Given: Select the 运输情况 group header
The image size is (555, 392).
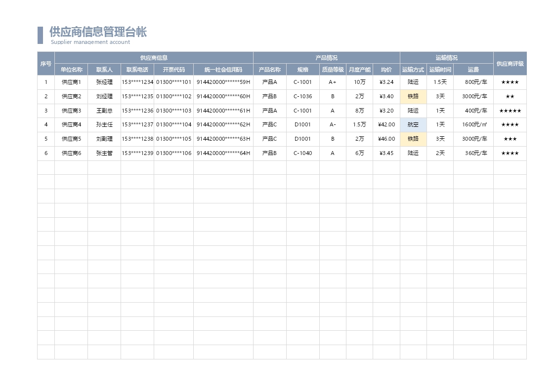Looking at the screenshot, I should tap(447, 58).
